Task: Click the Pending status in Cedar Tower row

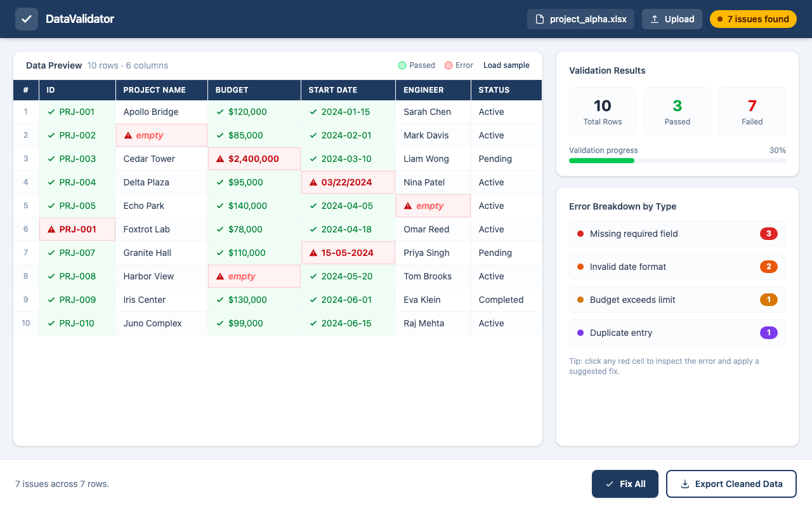Action: pos(506,159)
